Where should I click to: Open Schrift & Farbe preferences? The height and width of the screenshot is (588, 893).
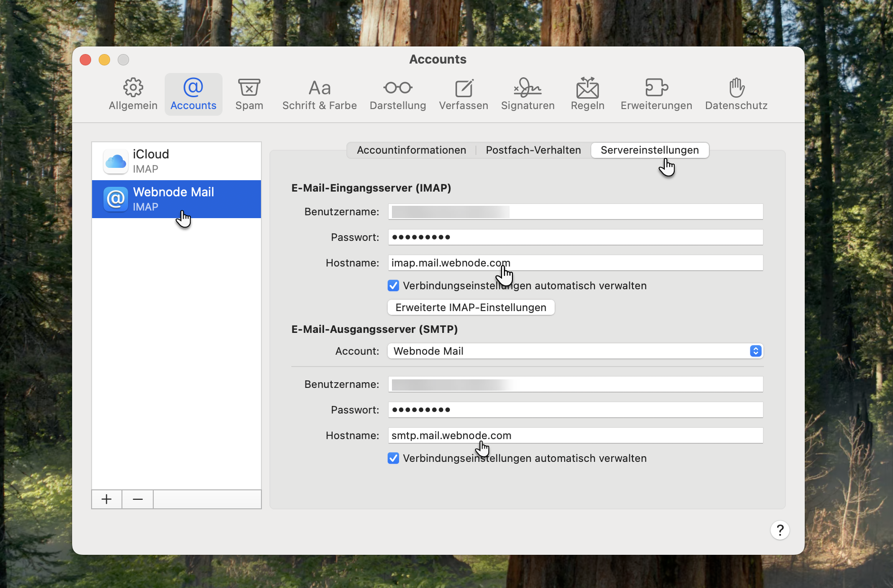319,94
